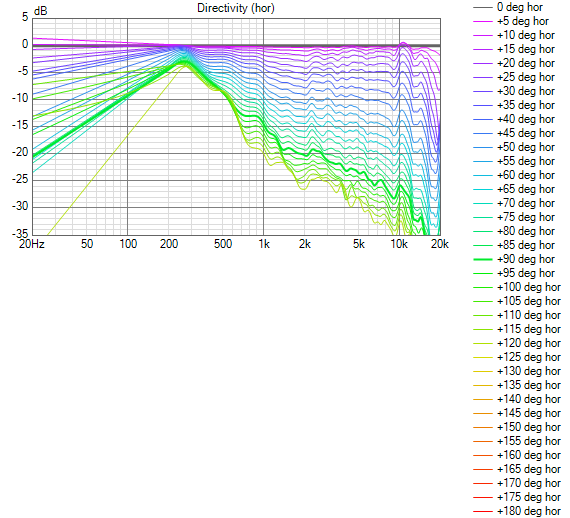Click the "+130 deg hor" legend label

[x=529, y=371]
